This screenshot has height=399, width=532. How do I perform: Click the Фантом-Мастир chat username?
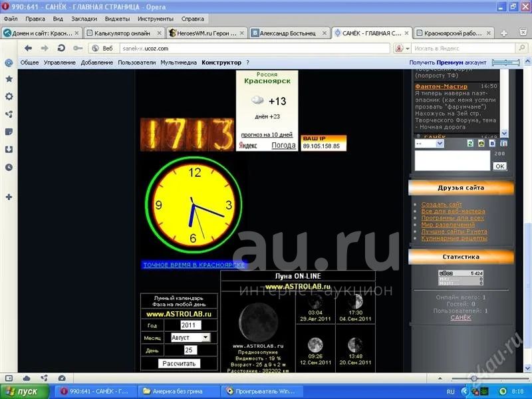point(442,86)
